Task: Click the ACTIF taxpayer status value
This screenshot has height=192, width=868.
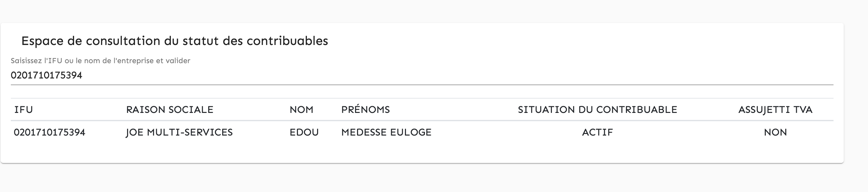Action: pos(597,132)
